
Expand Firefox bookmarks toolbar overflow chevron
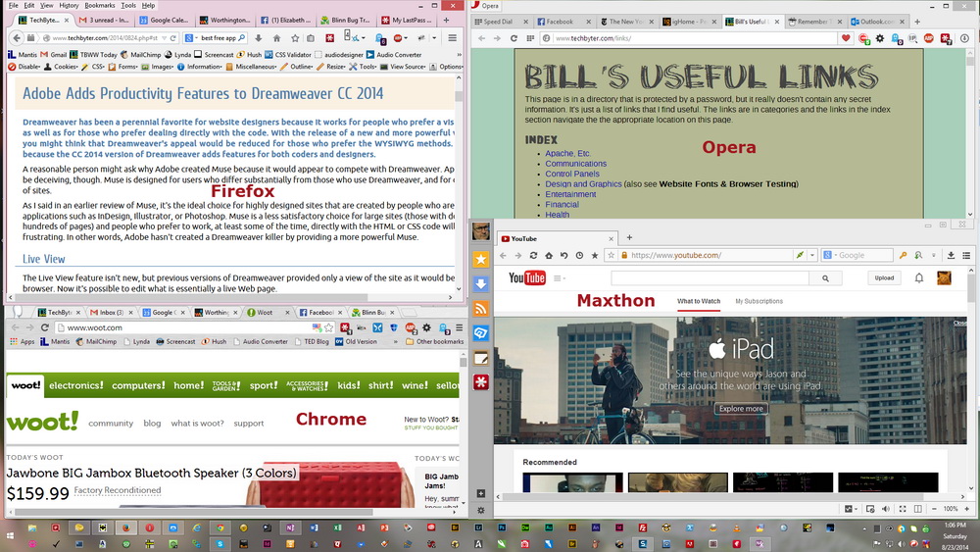tap(460, 54)
